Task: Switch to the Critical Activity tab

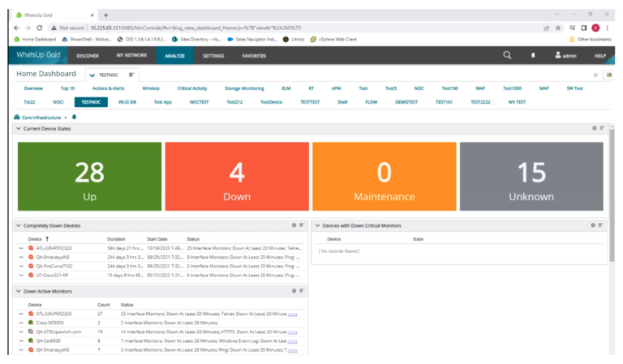Action: [192, 88]
